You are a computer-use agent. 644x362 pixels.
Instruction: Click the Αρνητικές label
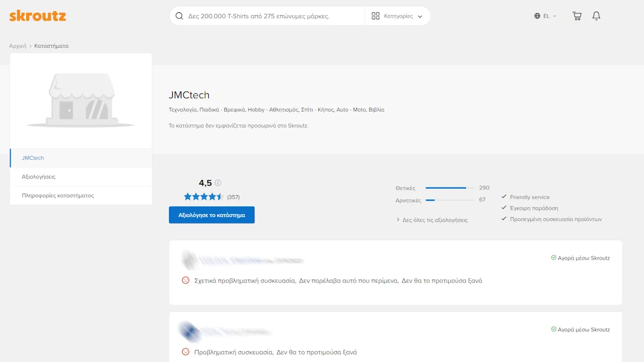point(408,200)
